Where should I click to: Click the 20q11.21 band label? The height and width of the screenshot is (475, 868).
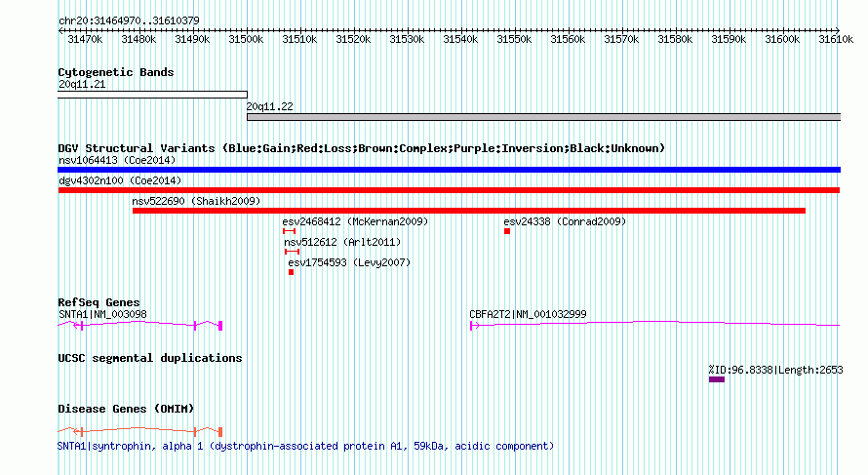point(82,85)
